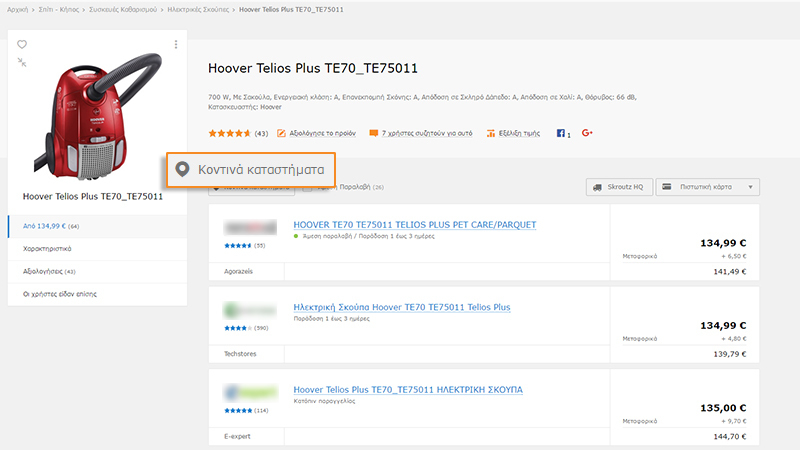The image size is (800, 450).
Task: Click the 144,70 € total price
Action: pyautogui.click(x=730, y=436)
